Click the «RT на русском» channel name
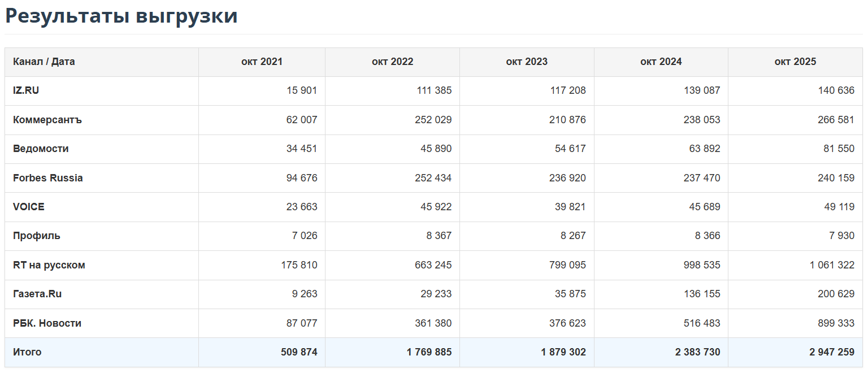 coord(49,265)
